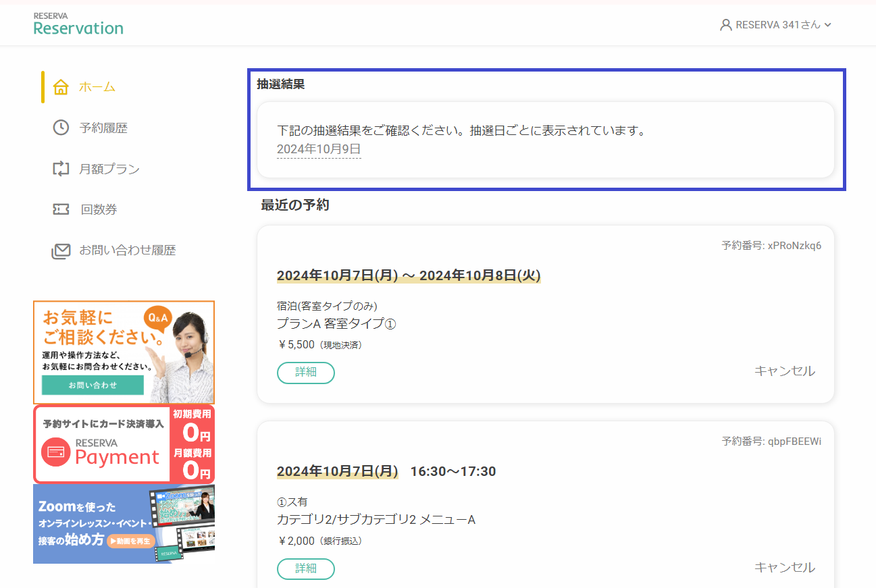Open 詳細 for the プランA 客室タイプ① reservation
This screenshot has width=876, height=588.
(x=306, y=373)
